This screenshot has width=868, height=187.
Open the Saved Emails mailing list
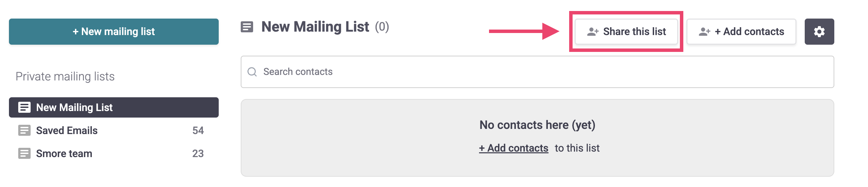(x=67, y=131)
